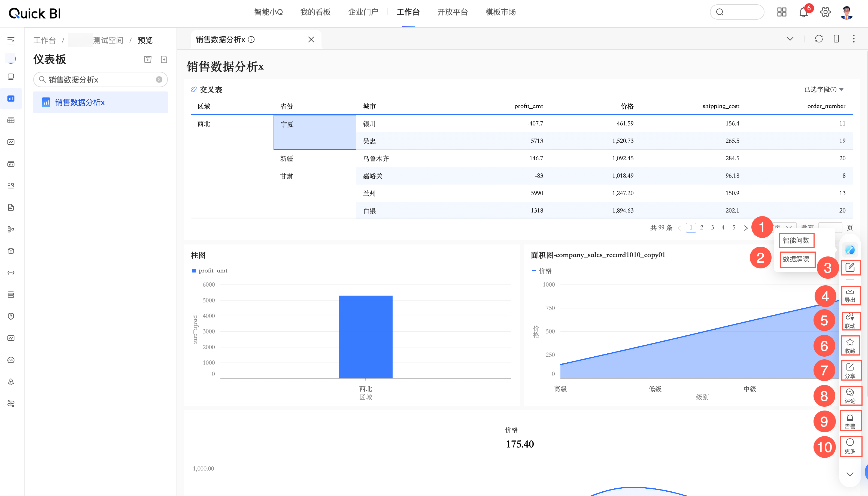Viewport: 868px width, 496px height.
Task: Open notifications bell with badge 6
Action: tap(803, 13)
